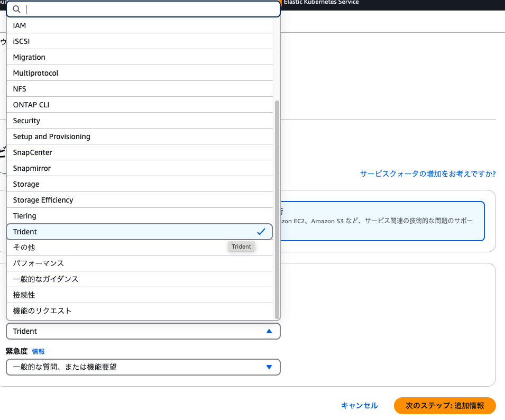The width and height of the screenshot is (505, 420).
Task: Choose Migration from the list
Action: click(140, 57)
